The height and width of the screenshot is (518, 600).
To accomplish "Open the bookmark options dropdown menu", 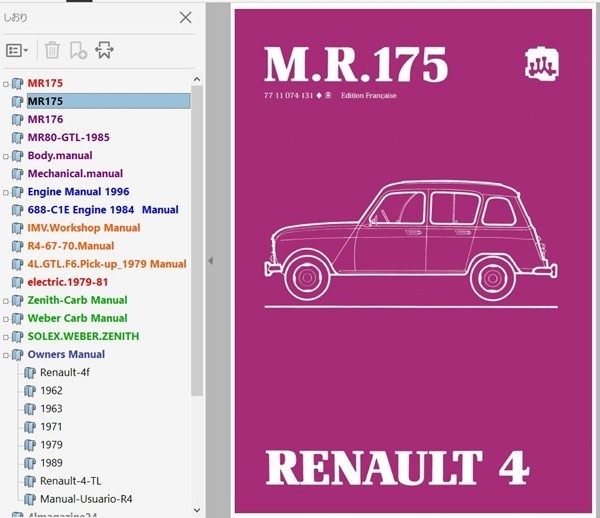I will coord(17,50).
